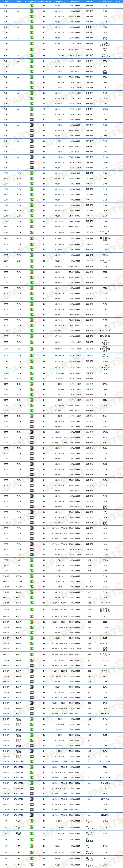Select the 1.0 CNG body cell

(89, 587)
